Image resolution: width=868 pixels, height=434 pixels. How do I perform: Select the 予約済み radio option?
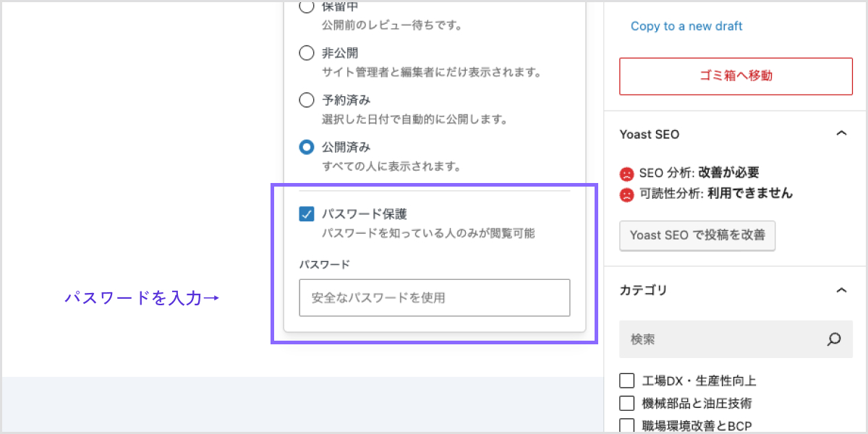click(x=307, y=100)
